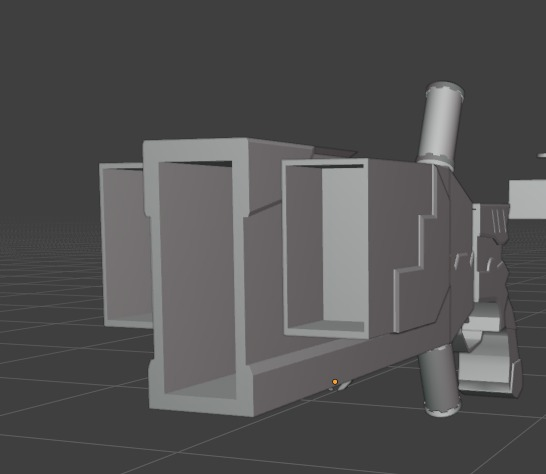Click the orange object origin dot
Image resolution: width=546 pixels, height=474 pixels.
[335, 382]
